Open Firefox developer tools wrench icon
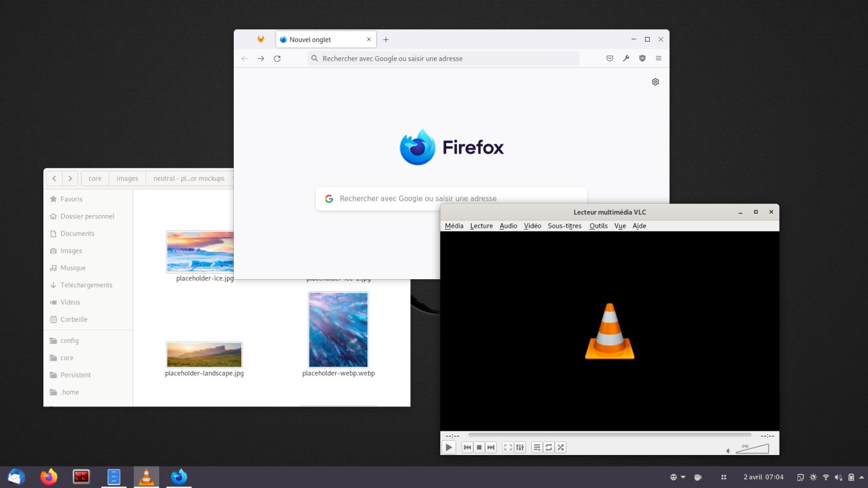The height and width of the screenshot is (488, 868). coord(626,58)
